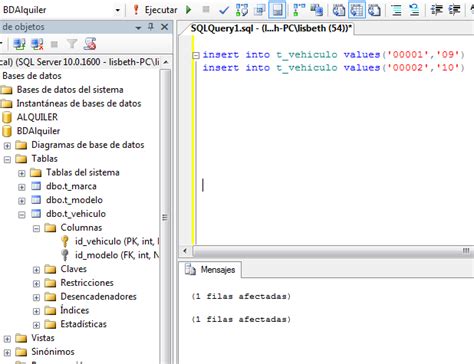Click the editor horizontal scrollbar thumb
This screenshot has width=474, height=364.
tap(333, 250)
